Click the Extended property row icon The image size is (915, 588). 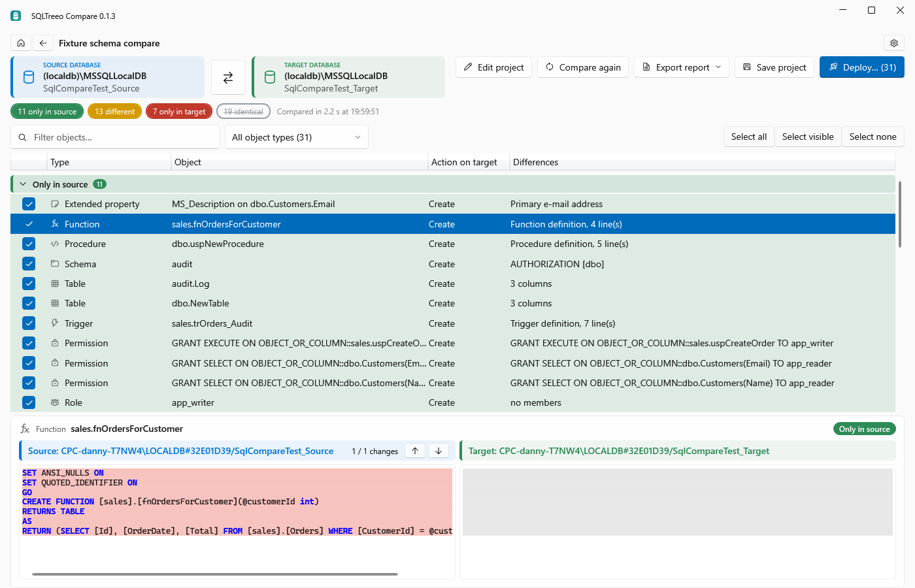[55, 204]
